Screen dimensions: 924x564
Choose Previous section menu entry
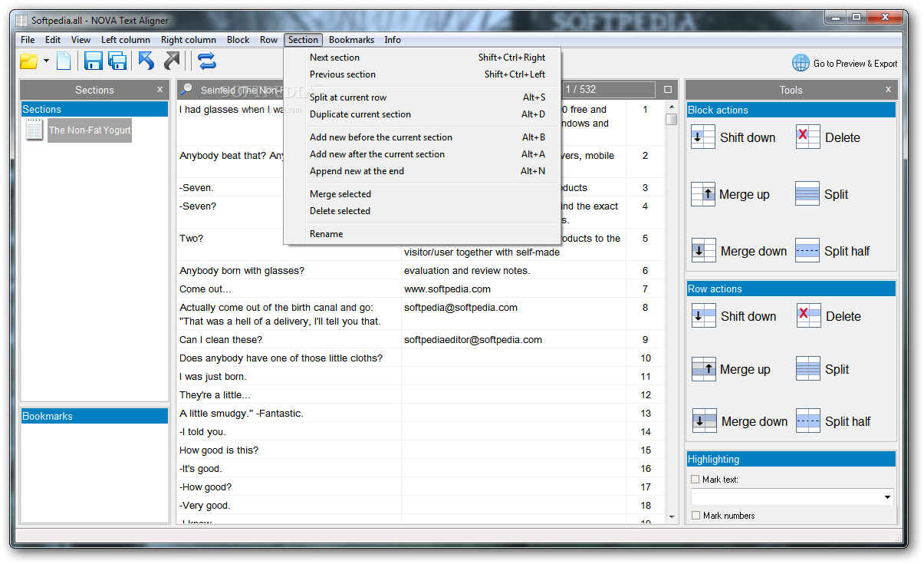tap(423, 74)
